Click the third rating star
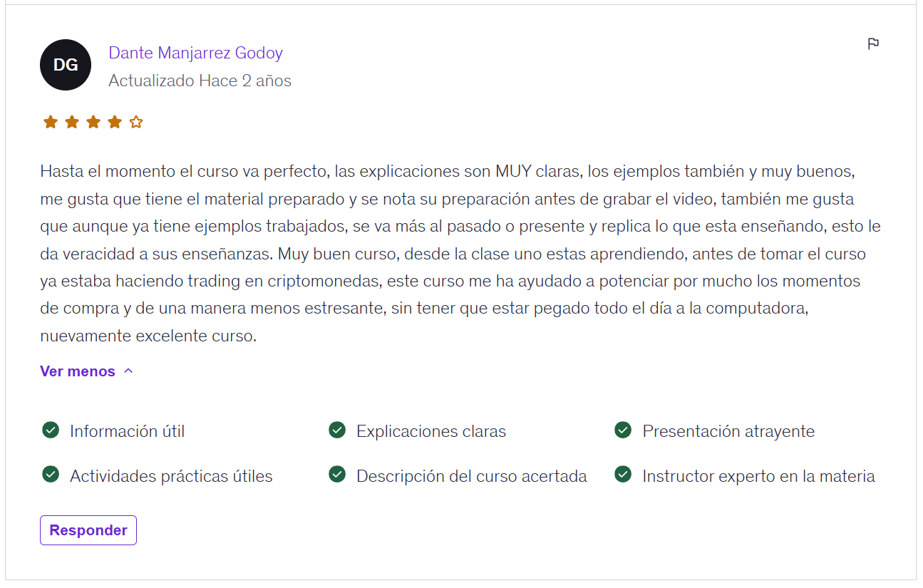The height and width of the screenshot is (588, 923). tap(93, 122)
